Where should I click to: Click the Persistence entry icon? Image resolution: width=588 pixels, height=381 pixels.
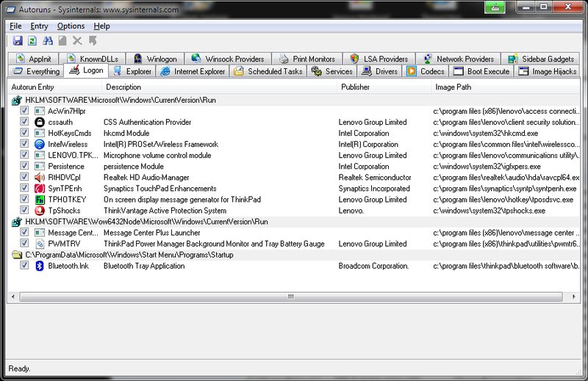[x=40, y=167]
